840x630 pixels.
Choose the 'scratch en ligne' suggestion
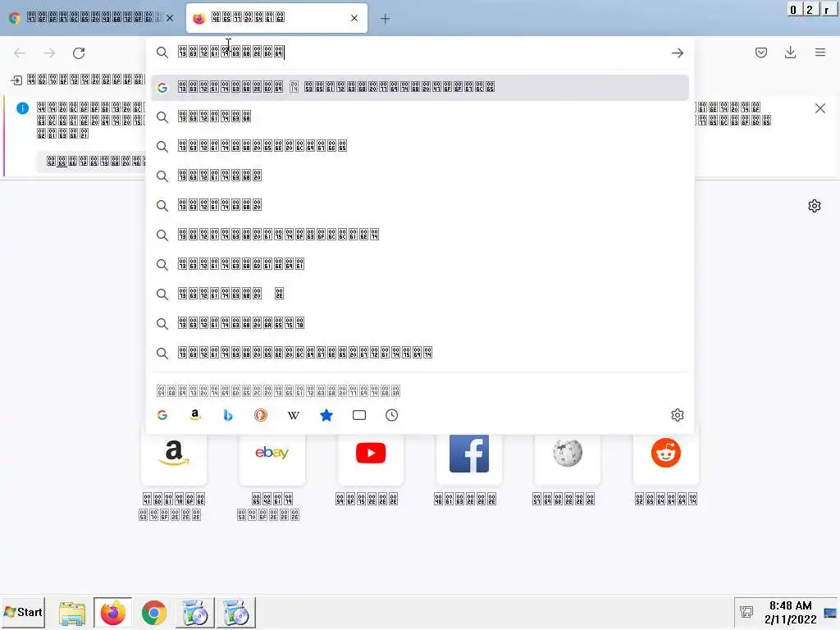click(419, 146)
